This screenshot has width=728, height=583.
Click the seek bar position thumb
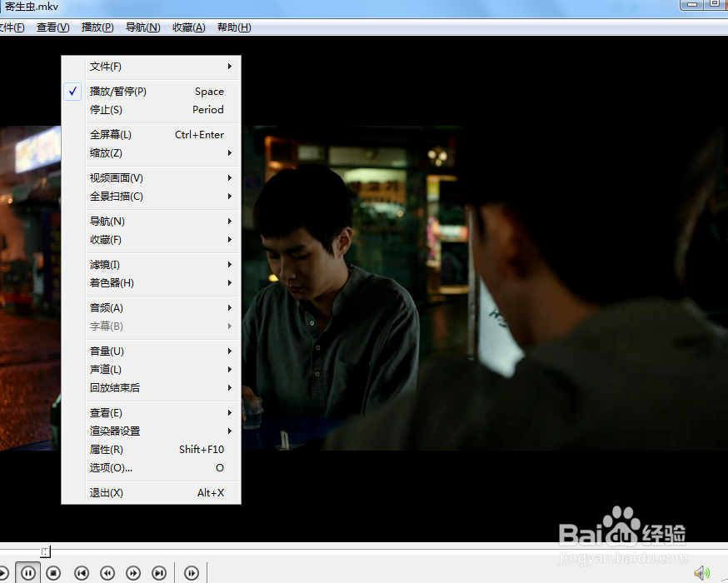coord(45,551)
